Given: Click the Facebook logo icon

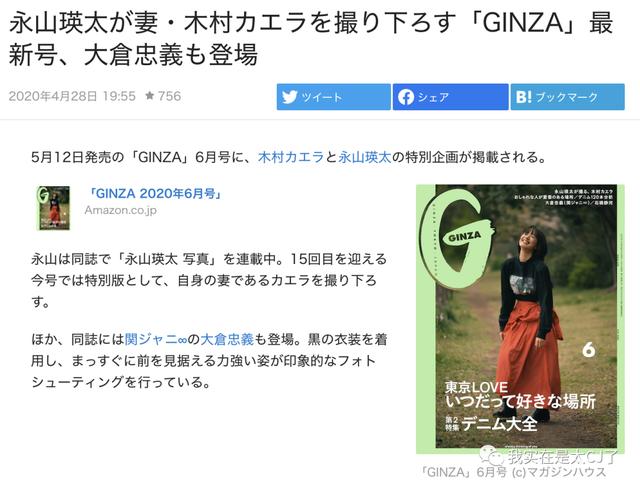Looking at the screenshot, I should click(x=406, y=97).
